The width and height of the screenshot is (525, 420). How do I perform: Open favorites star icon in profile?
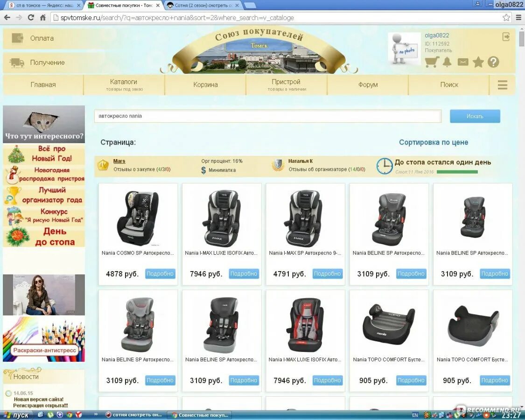(478, 62)
